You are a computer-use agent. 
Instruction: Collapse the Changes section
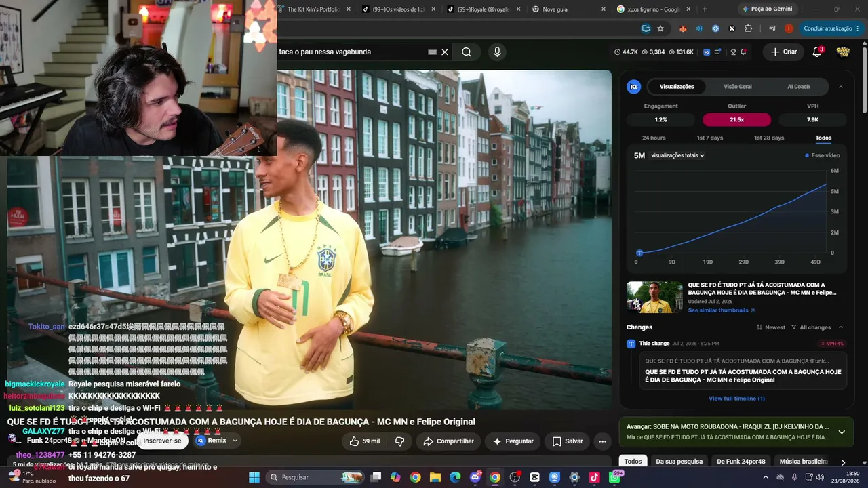(841, 327)
